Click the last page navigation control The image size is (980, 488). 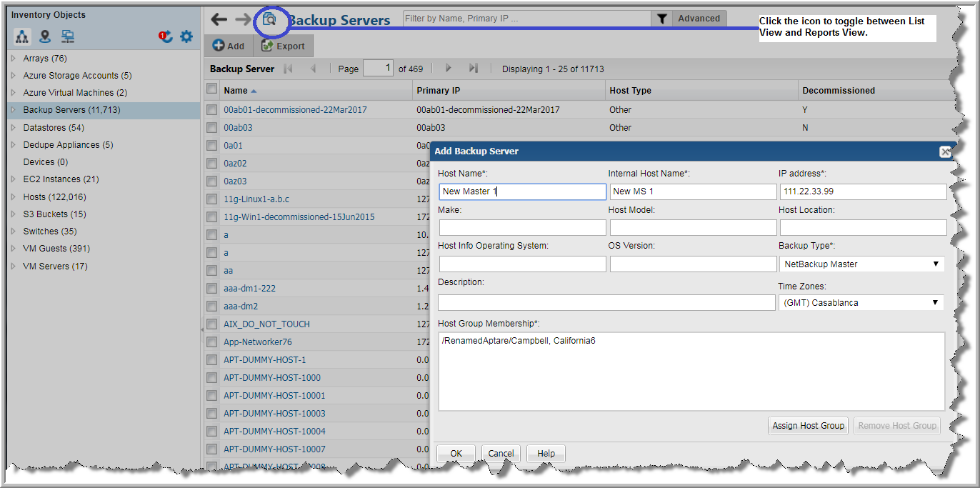click(x=473, y=68)
